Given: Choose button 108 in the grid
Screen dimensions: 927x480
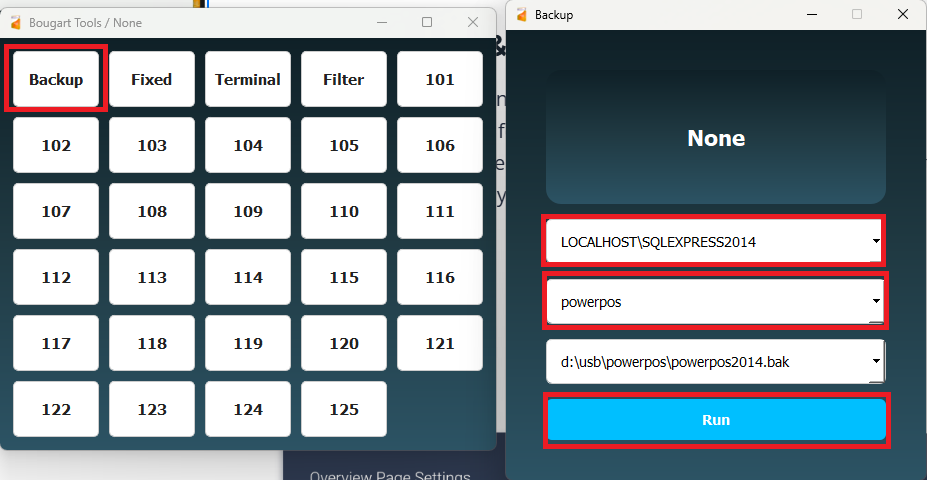Looking at the screenshot, I should pyautogui.click(x=152, y=211).
